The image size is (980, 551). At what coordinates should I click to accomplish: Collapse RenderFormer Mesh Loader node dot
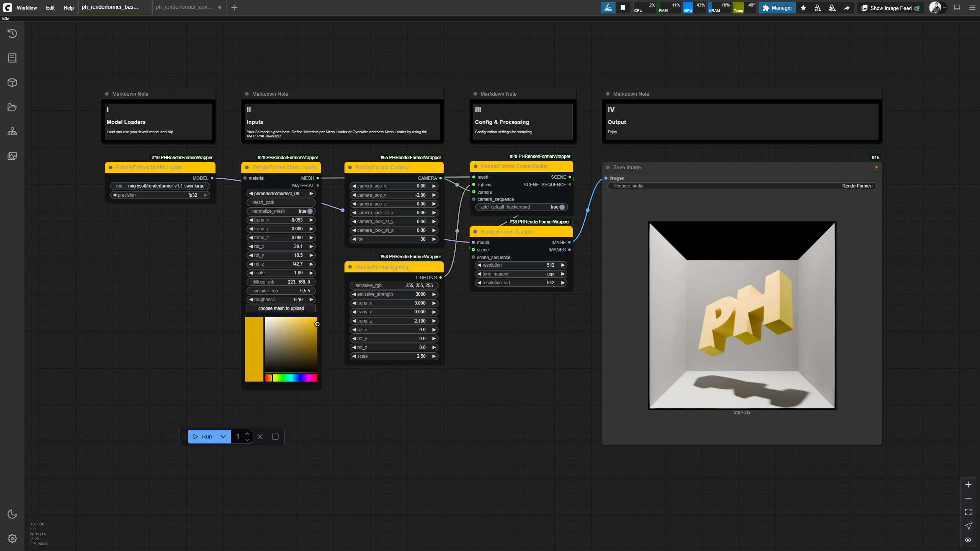[x=247, y=168]
